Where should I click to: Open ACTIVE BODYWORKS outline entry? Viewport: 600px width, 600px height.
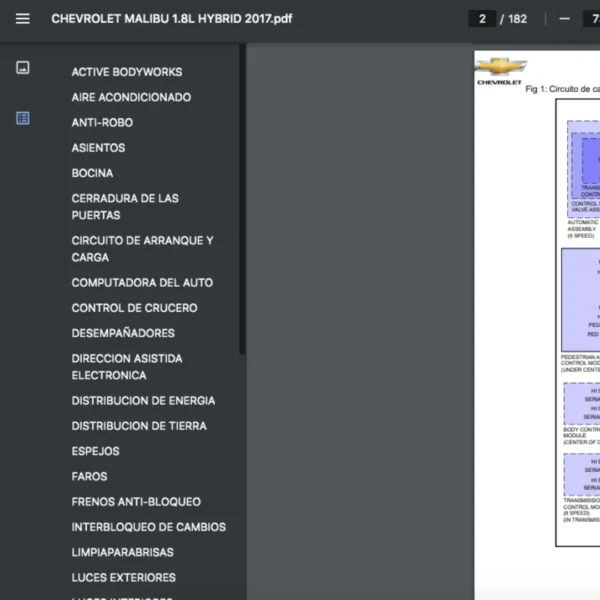click(126, 72)
